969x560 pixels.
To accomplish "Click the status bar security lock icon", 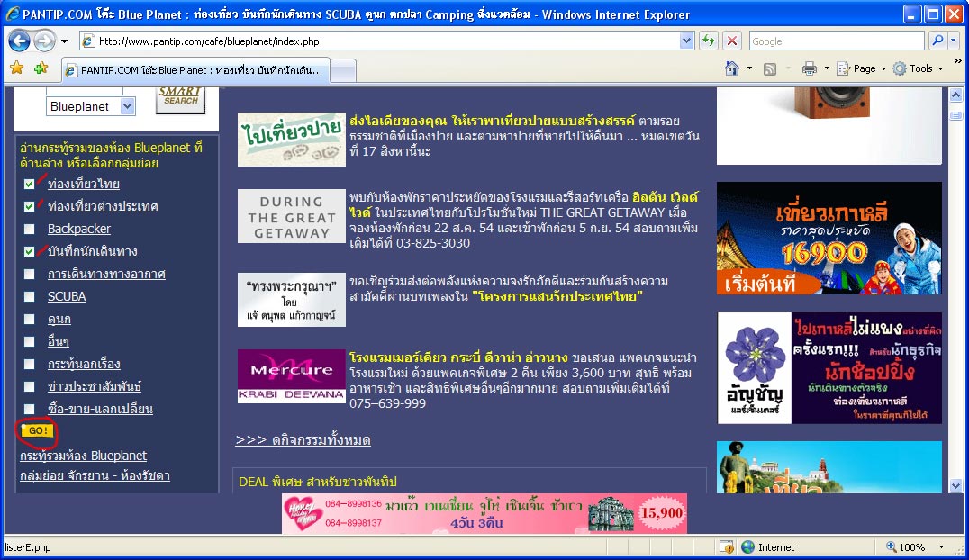I will (x=726, y=547).
